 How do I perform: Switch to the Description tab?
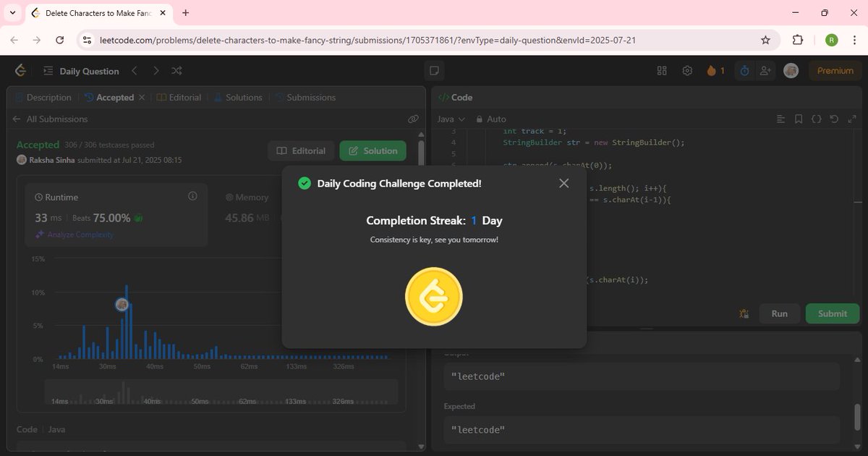coord(43,98)
